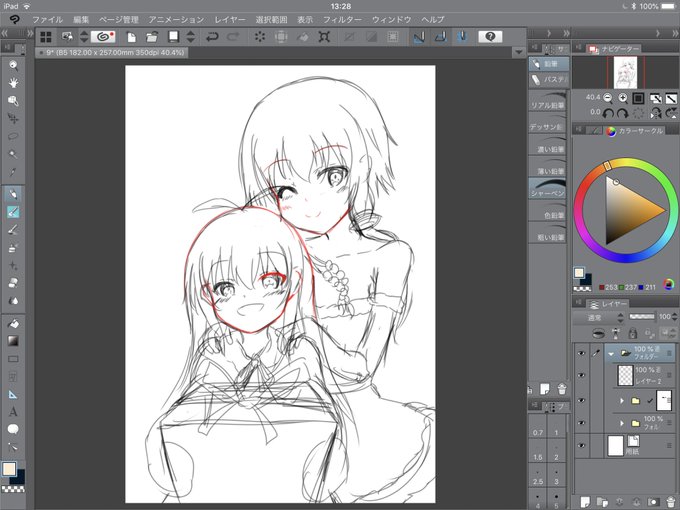
Task: Open the フィルター menu
Action: (x=343, y=20)
